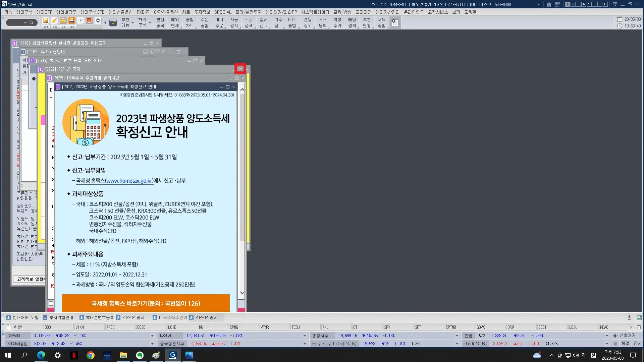Click the save screen layout icon
Image resolution: width=644 pixels, height=362 pixels.
coord(46,20)
